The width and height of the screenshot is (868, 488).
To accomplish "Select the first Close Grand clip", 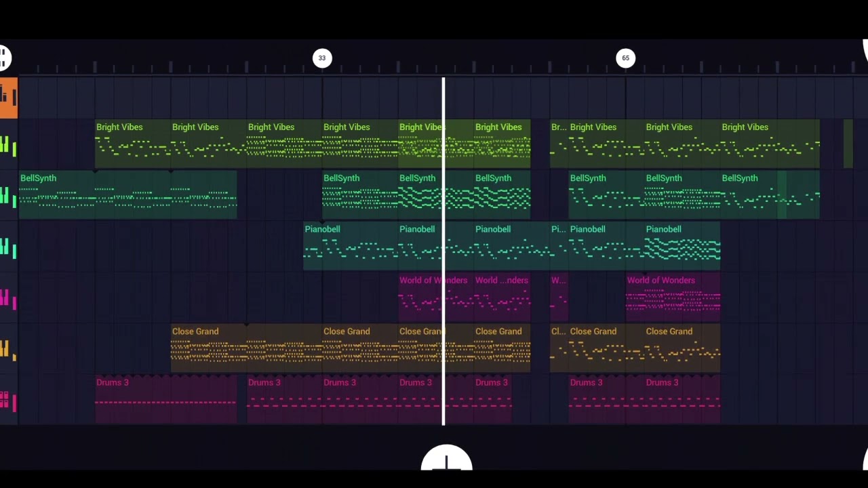I will coord(246,348).
